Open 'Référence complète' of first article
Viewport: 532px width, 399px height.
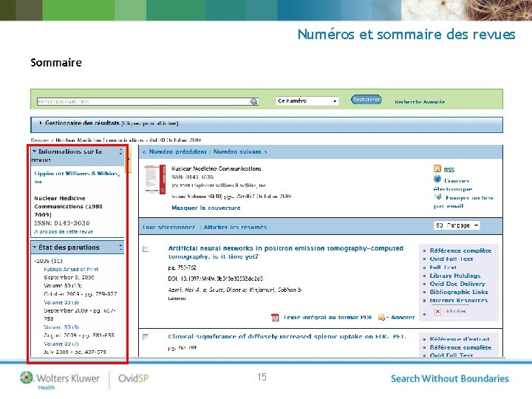(460, 250)
